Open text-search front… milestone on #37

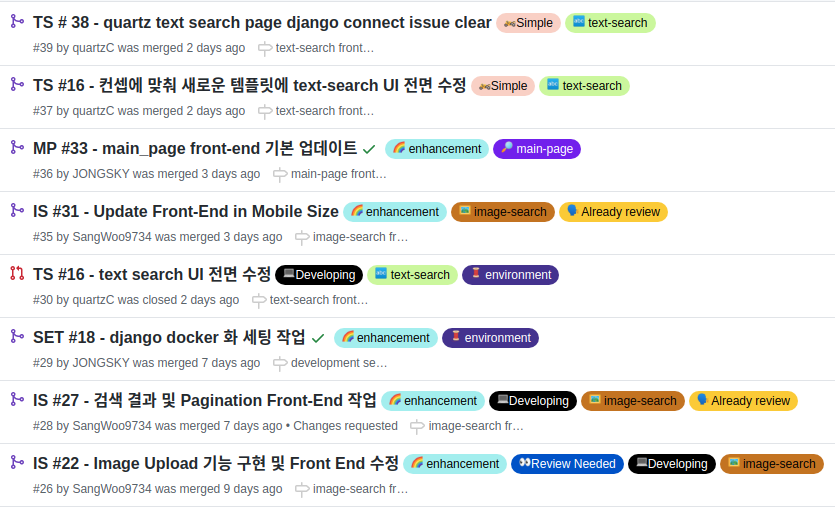click(325, 111)
